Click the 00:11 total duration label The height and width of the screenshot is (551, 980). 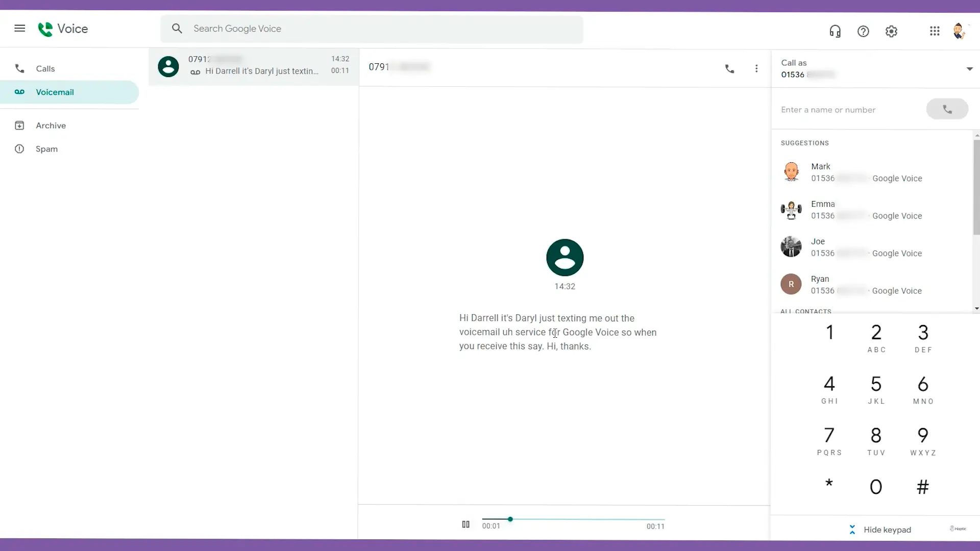(x=655, y=527)
